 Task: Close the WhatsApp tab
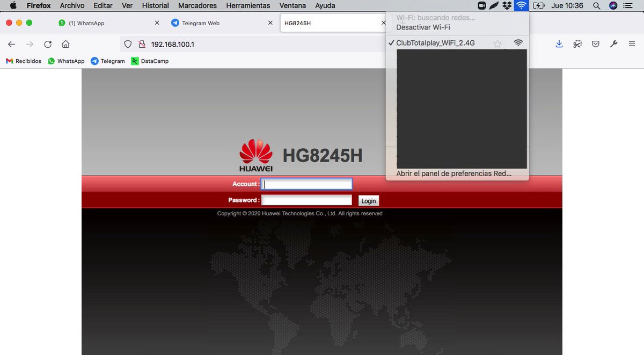pyautogui.click(x=157, y=23)
